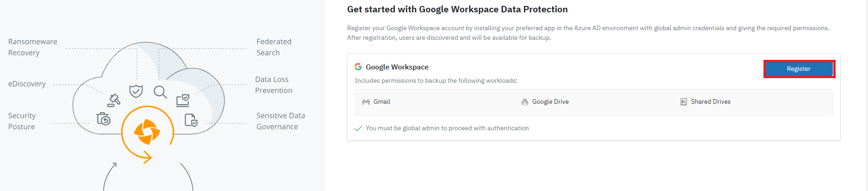Click the document shield icon
The width and height of the screenshot is (868, 191).
tap(191, 120)
